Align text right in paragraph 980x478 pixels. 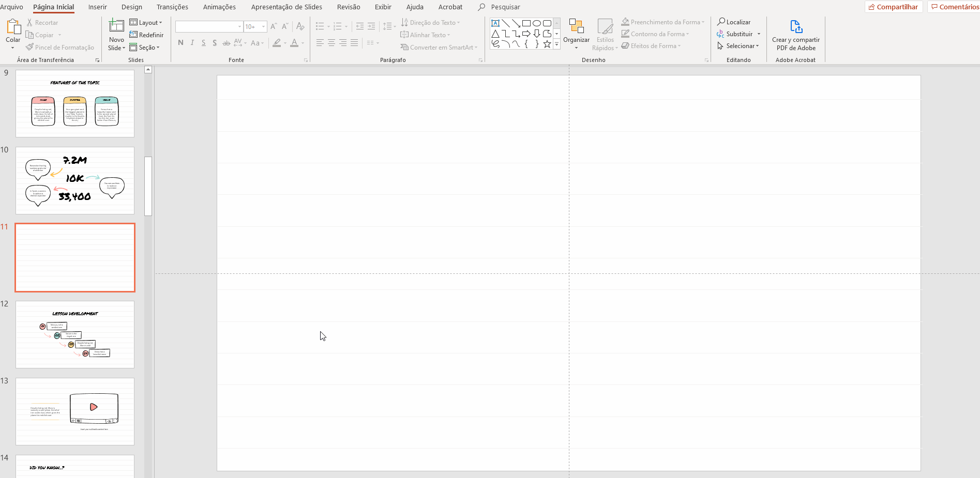tap(343, 43)
